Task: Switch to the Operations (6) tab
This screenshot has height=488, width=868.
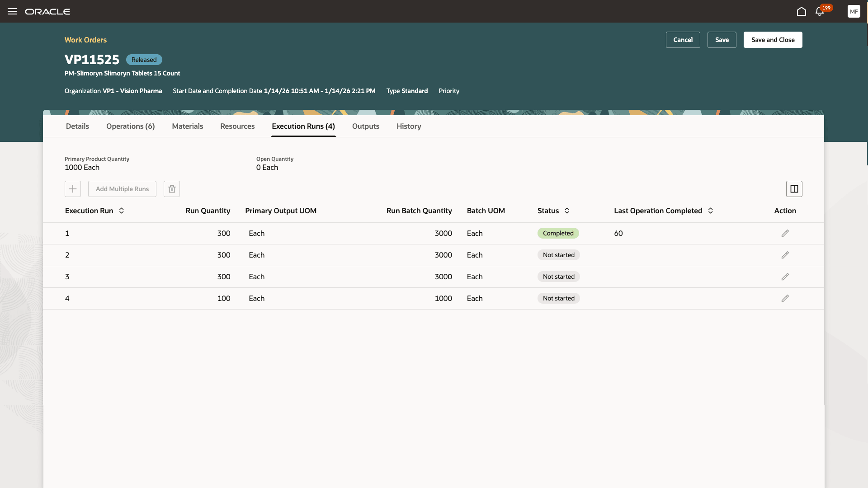Action: pos(130,126)
